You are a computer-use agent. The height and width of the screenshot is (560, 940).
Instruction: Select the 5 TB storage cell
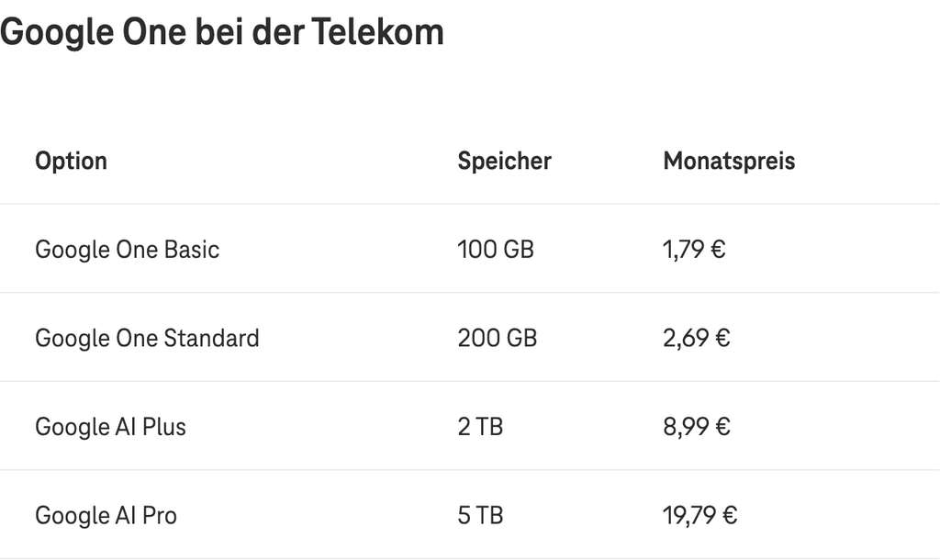point(480,516)
